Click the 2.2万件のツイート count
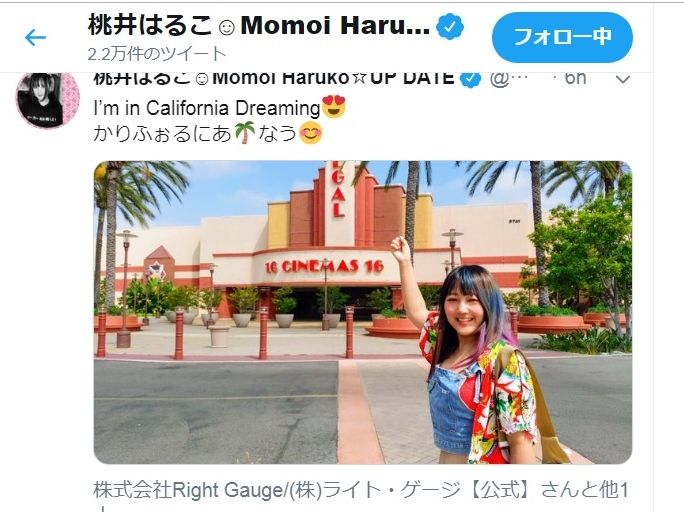The image size is (684, 512). click(157, 54)
